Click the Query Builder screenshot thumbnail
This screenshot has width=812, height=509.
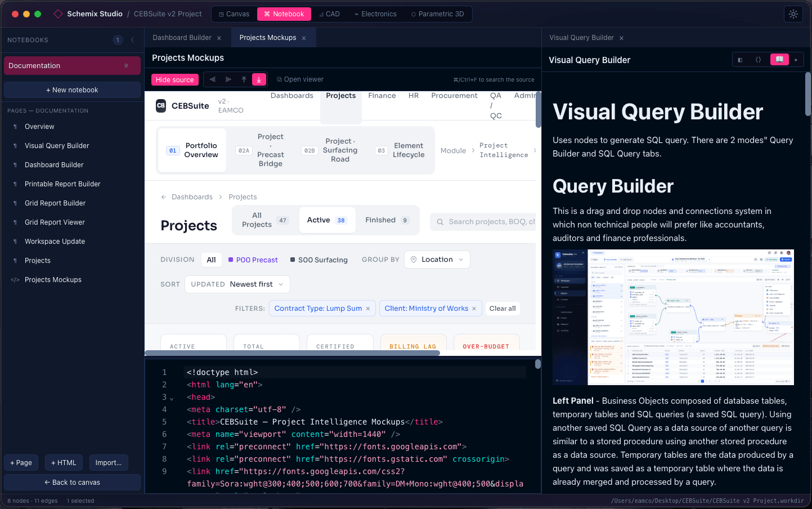coord(673,318)
